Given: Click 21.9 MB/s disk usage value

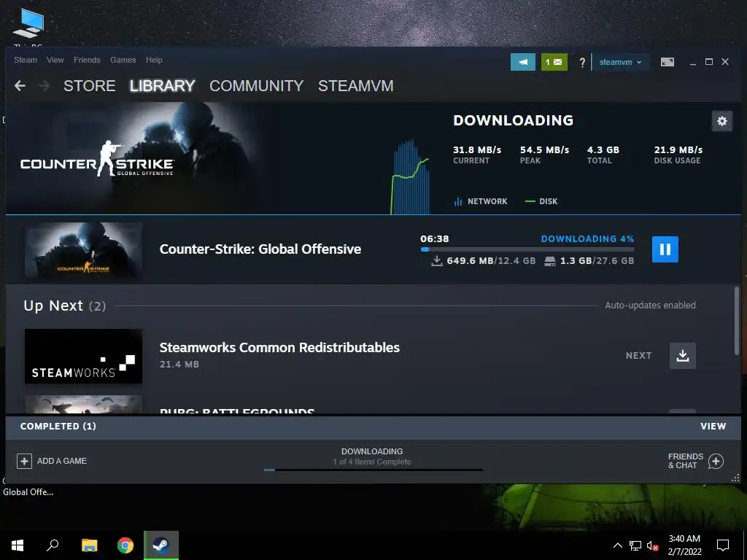Looking at the screenshot, I should pyautogui.click(x=678, y=150).
